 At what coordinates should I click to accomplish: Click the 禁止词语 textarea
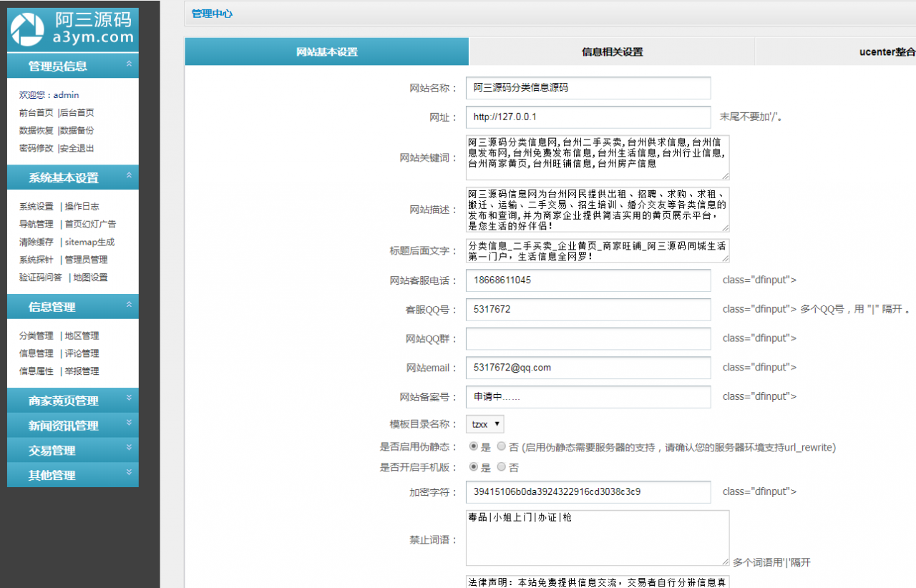pyautogui.click(x=598, y=538)
